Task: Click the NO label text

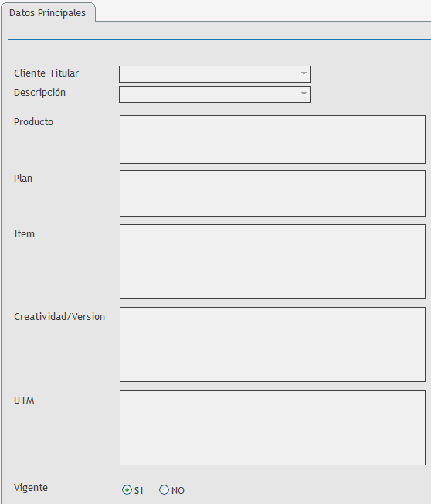Action: [x=178, y=491]
